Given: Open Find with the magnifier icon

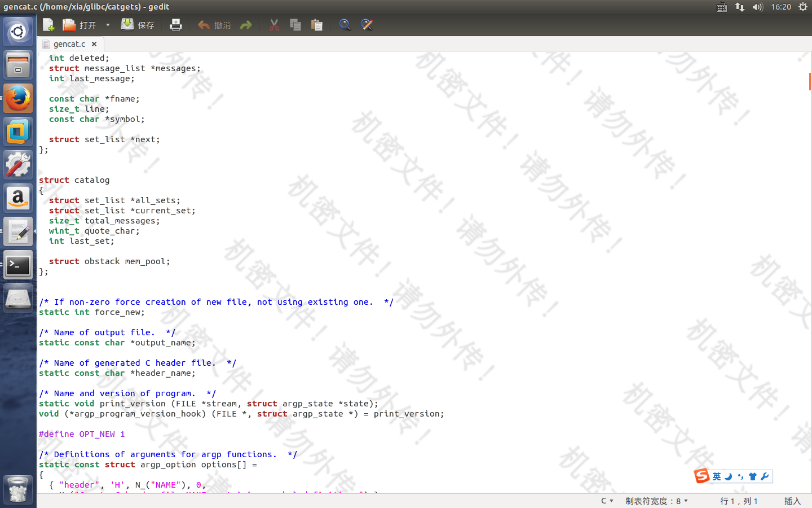Looking at the screenshot, I should tap(345, 25).
